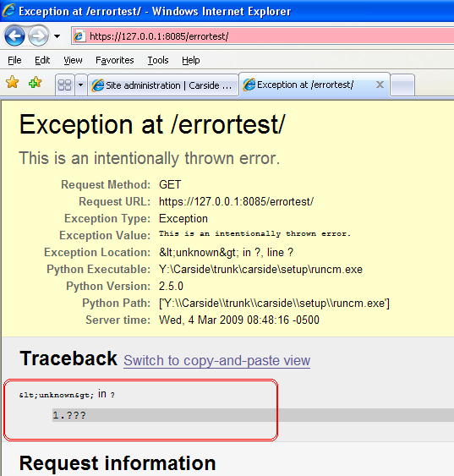
Task: Open a new blank tab
Action: (x=402, y=85)
